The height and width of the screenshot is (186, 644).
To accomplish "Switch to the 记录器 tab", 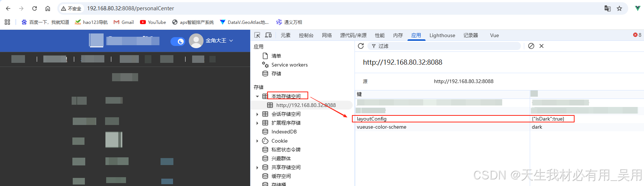I will pos(471,35).
